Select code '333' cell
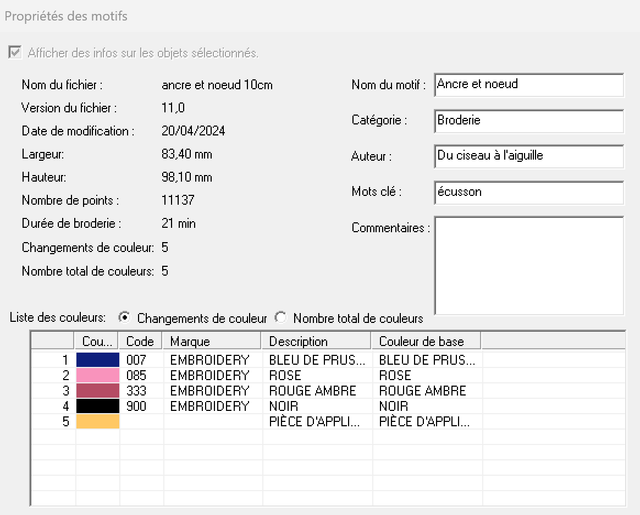 [x=136, y=391]
